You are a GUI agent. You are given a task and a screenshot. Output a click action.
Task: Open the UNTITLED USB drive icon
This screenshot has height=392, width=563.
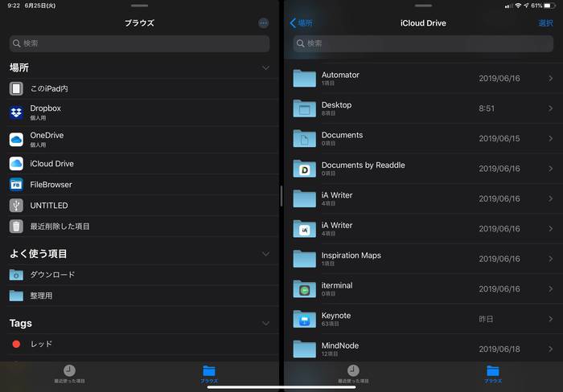pos(16,206)
